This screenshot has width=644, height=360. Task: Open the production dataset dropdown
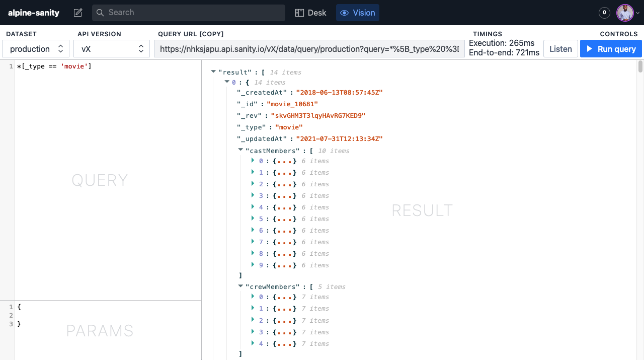[x=36, y=49]
